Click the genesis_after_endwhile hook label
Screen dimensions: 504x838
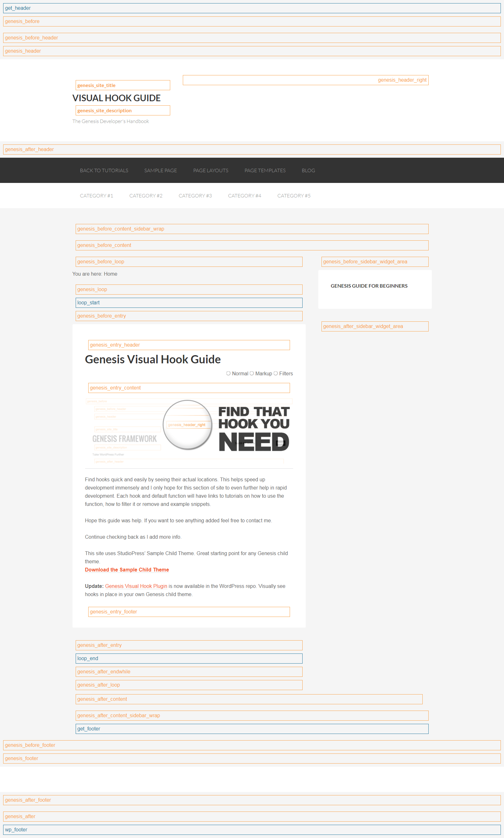point(189,672)
